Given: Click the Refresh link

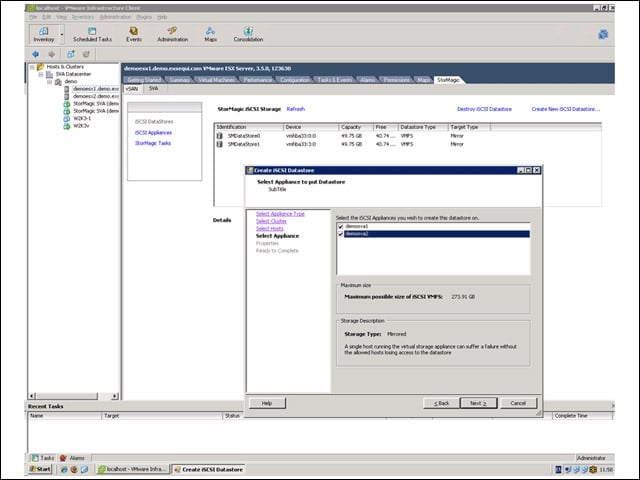Looking at the screenshot, I should point(296,109).
